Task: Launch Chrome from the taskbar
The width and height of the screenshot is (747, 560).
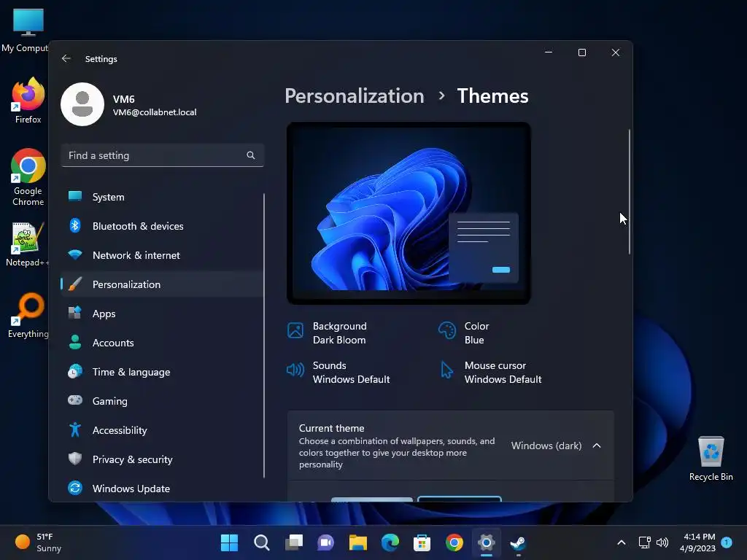Action: coord(454,542)
